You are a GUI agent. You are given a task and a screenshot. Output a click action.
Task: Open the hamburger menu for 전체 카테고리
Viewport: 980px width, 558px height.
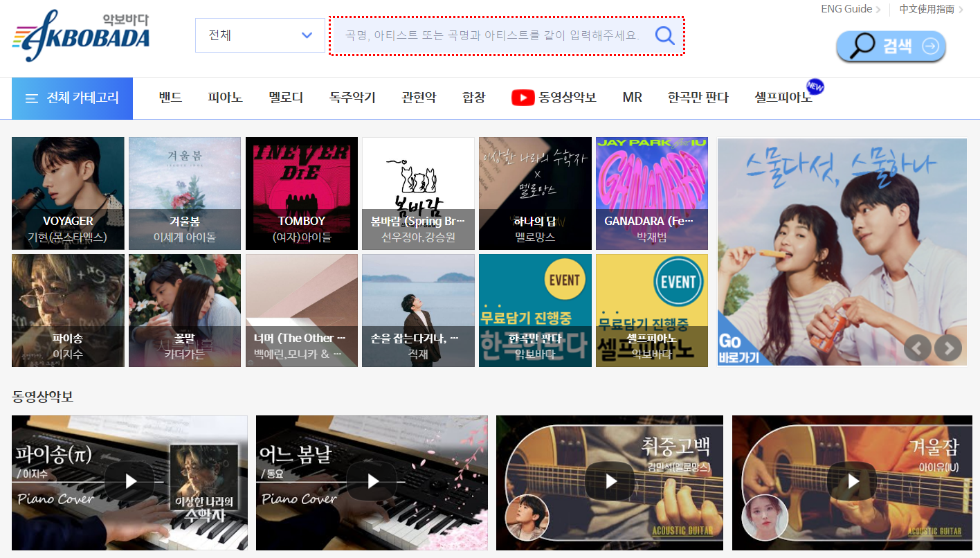click(31, 98)
